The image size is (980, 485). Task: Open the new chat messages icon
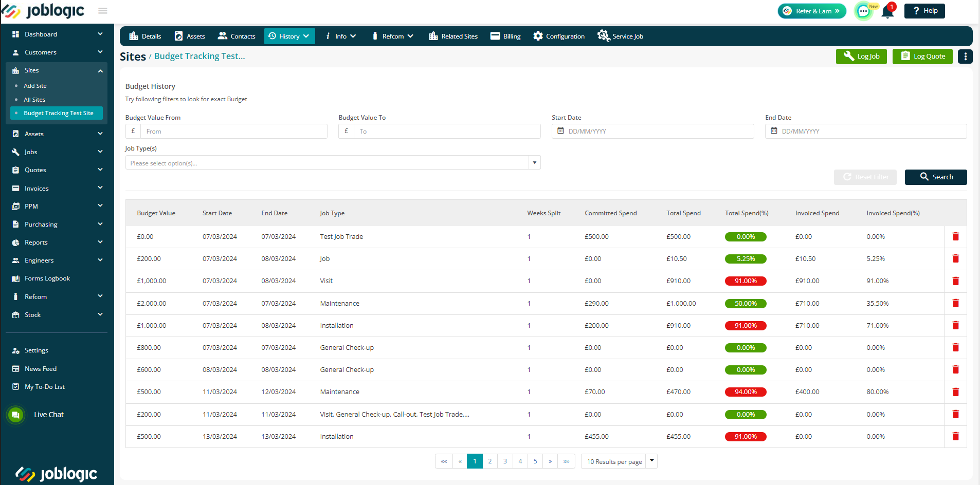click(x=864, y=11)
